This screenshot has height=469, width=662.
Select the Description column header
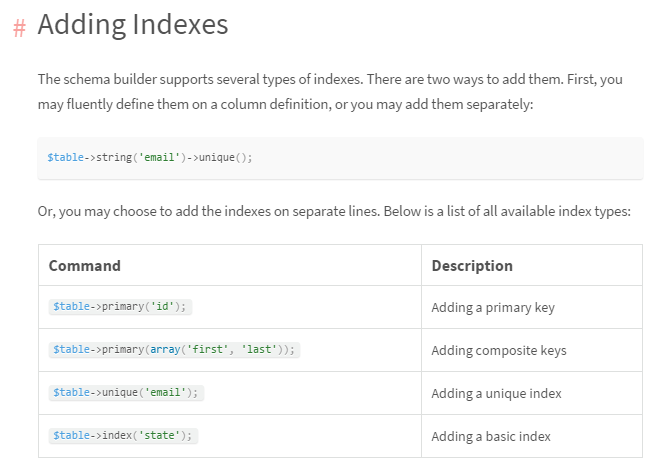click(472, 266)
